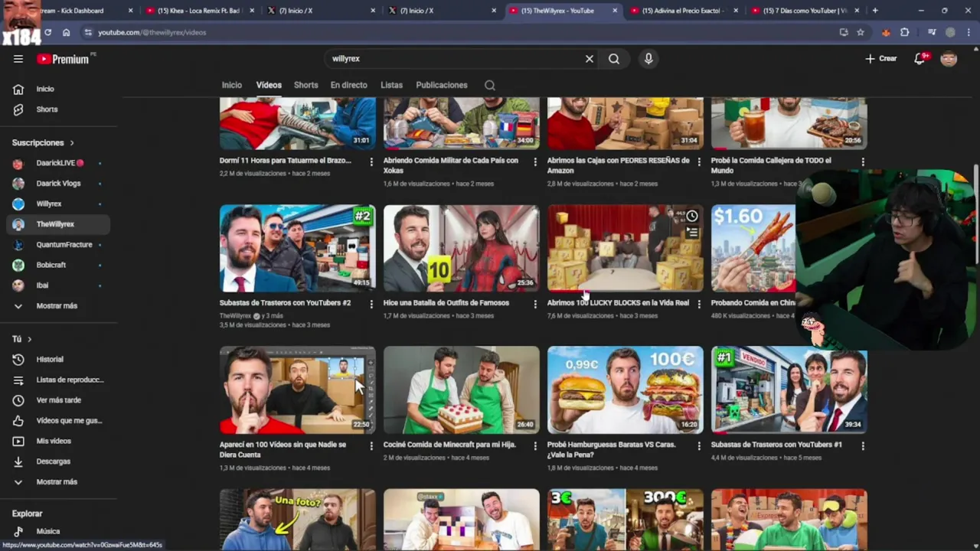Play Probé Hamburguesas Baratas VS Caras thumbnail

pos(626,390)
